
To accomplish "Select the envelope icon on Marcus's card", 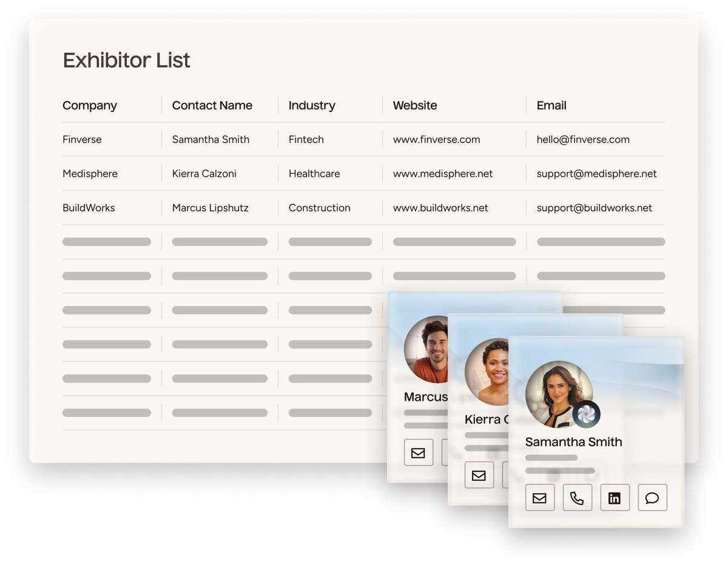I will click(x=419, y=452).
